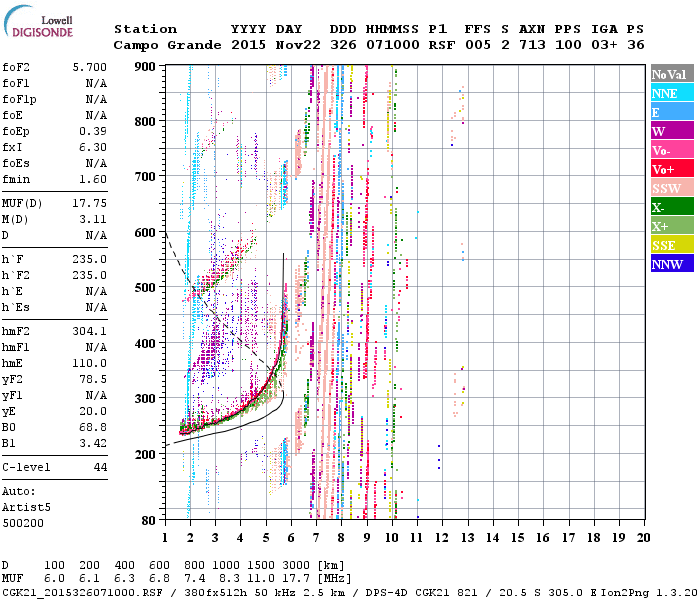The image size is (700, 600).
Task: Click the AXN value 713
Action: point(532,45)
